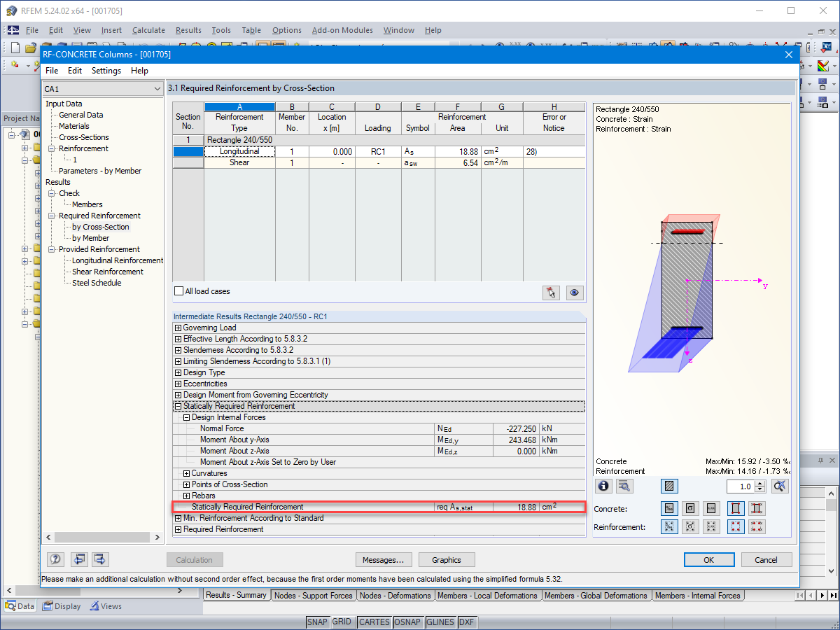Click the Graphics button

(446, 559)
